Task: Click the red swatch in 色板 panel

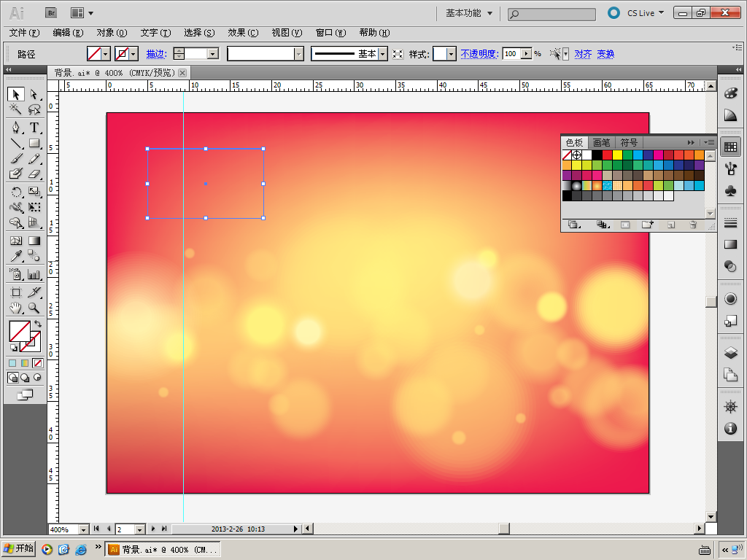Action: pyautogui.click(x=607, y=155)
